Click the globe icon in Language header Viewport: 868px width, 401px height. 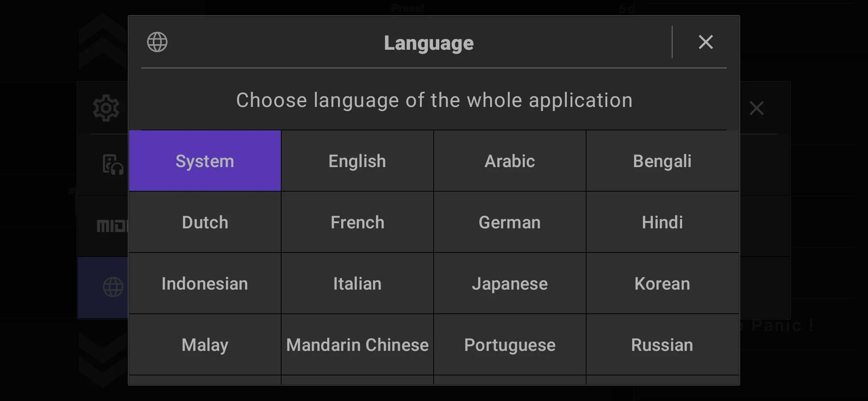click(x=157, y=42)
